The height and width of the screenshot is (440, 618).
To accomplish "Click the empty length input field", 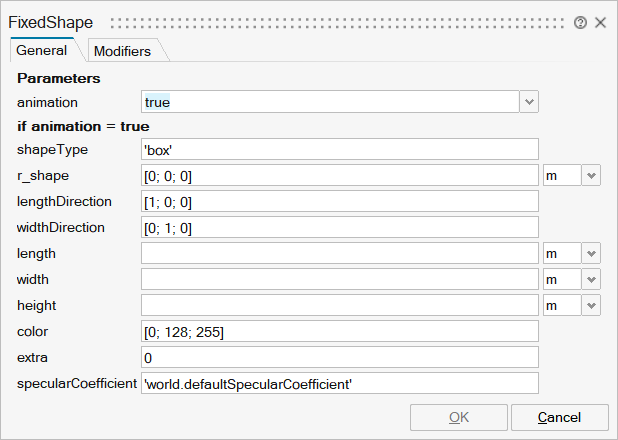I will click(x=340, y=254).
